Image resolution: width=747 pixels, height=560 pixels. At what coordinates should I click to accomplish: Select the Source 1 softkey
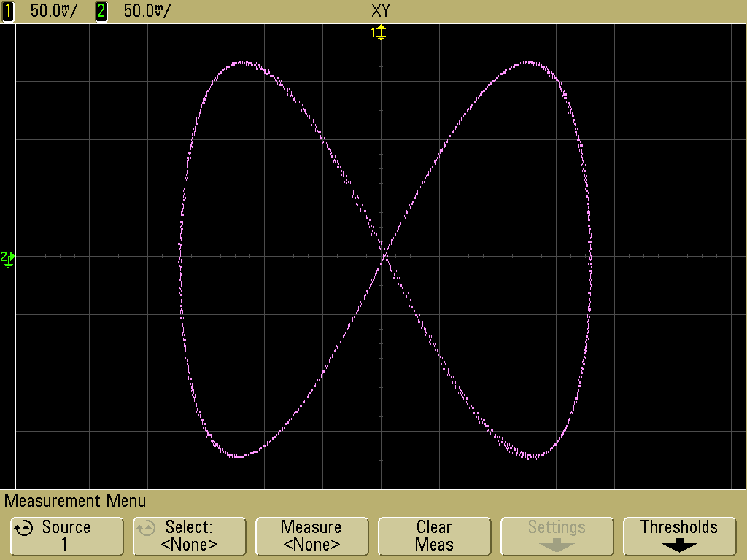66,536
